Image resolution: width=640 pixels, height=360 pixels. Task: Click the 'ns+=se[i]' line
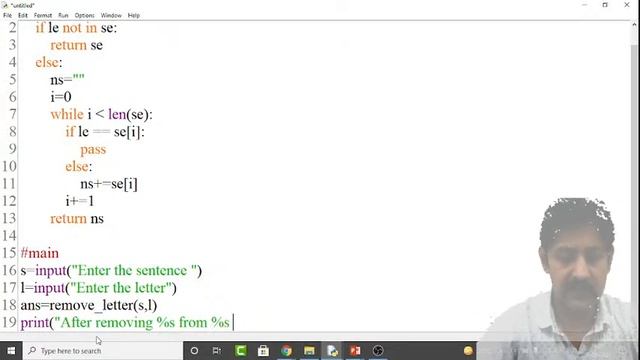[109, 184]
